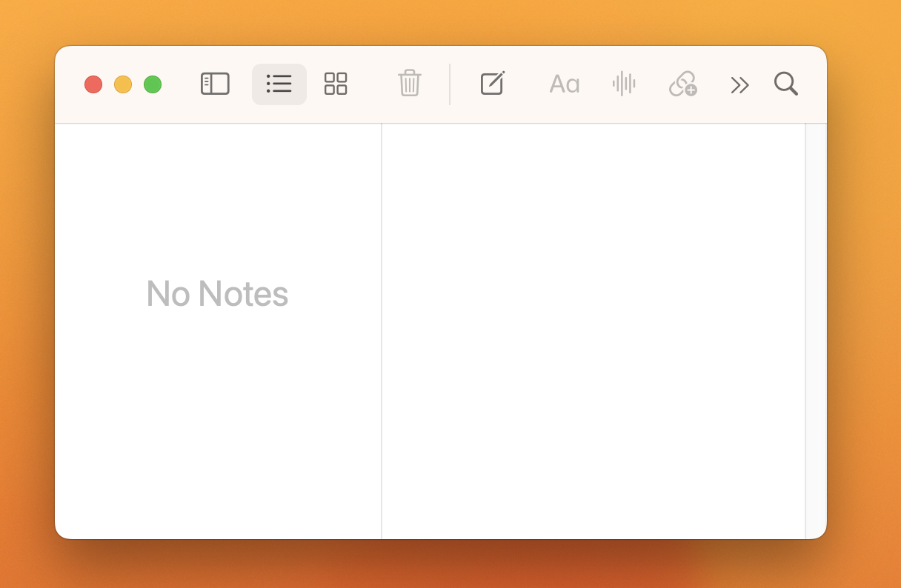Open search with the magnifying glass
This screenshot has width=901, height=588.
(x=786, y=84)
